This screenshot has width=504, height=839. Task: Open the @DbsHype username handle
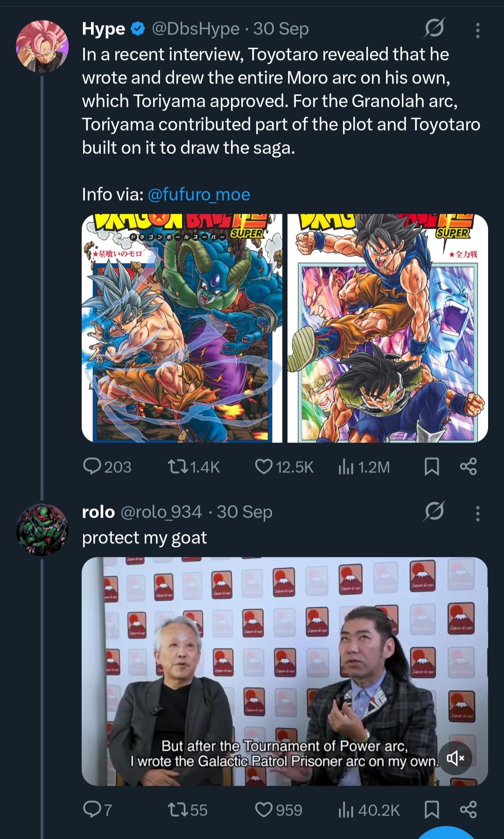tap(195, 29)
